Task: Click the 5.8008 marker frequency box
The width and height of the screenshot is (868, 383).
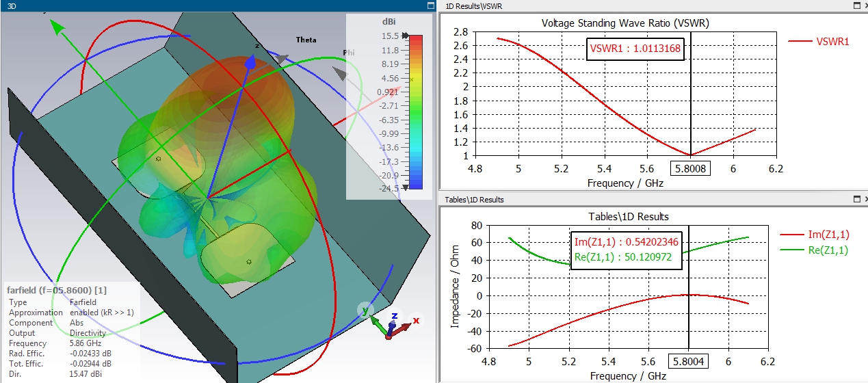Action: tap(690, 168)
